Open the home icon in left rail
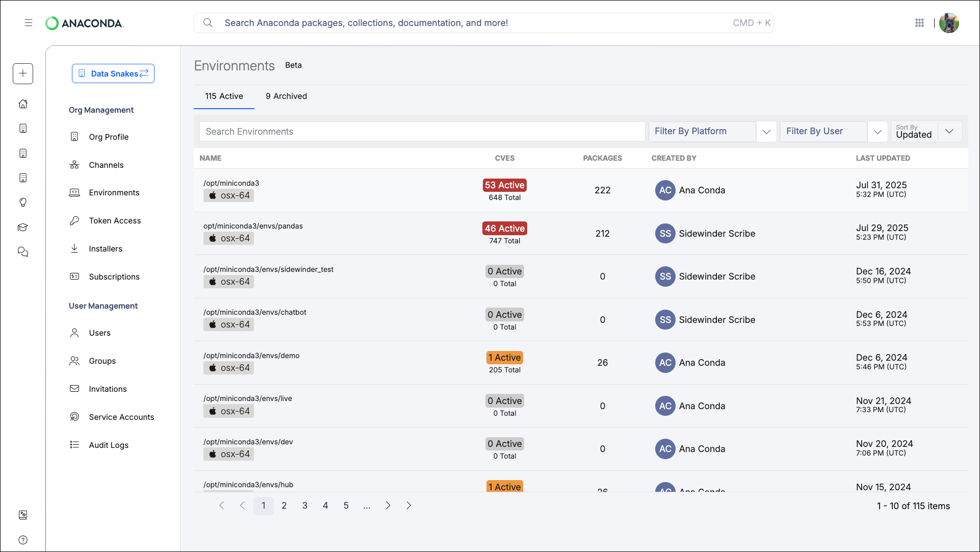This screenshot has width=980, height=552. [x=23, y=104]
